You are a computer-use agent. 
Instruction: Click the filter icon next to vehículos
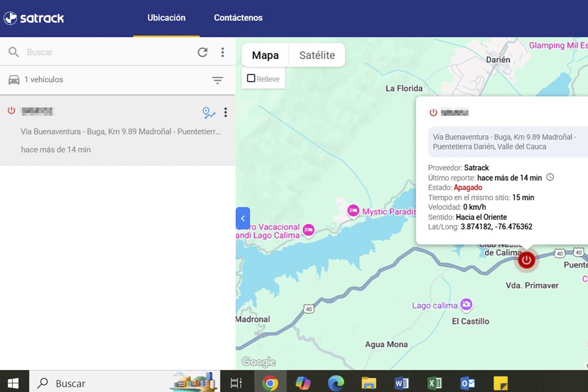tap(217, 80)
